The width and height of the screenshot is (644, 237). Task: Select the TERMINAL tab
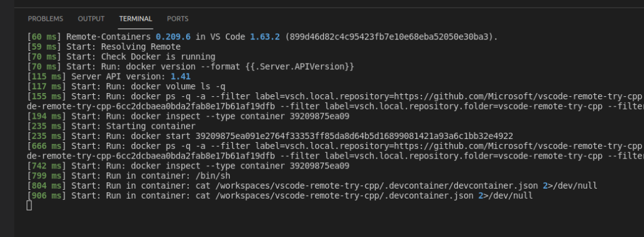[x=136, y=19]
